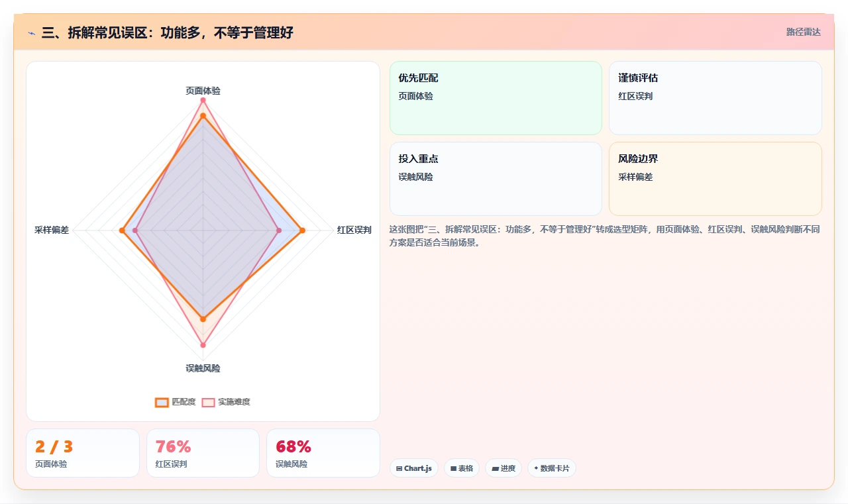Click the 2 / 3 stat card

coord(83,453)
